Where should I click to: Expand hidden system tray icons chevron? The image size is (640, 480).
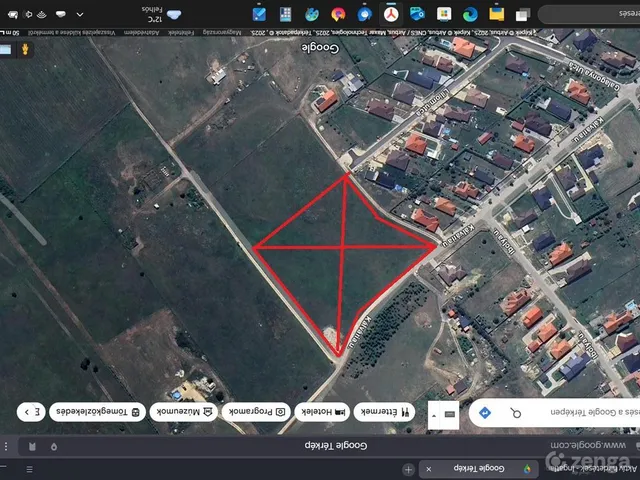(x=80, y=15)
